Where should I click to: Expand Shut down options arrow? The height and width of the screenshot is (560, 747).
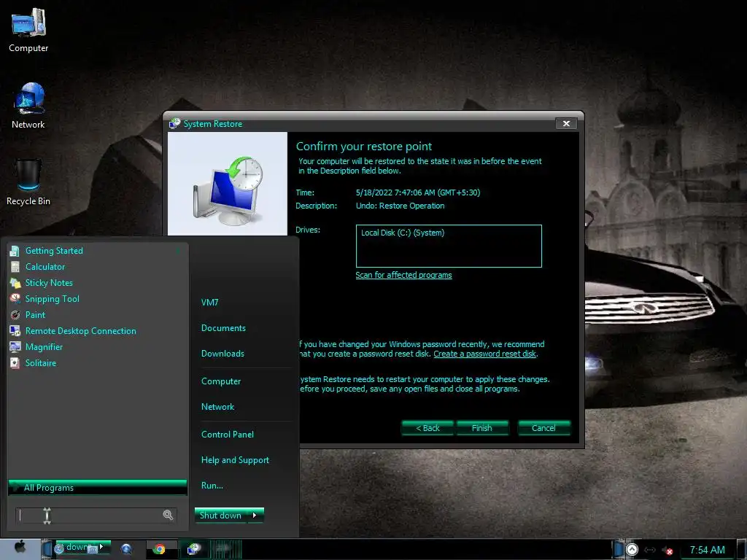(x=255, y=516)
